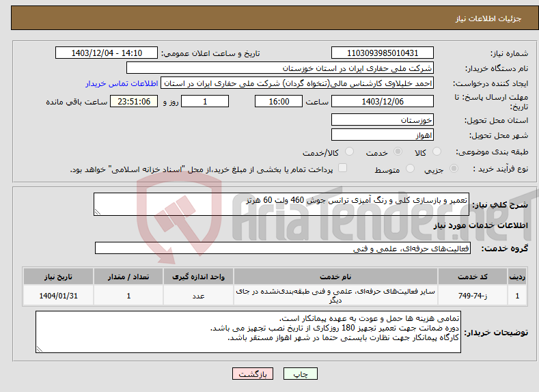Click the بازگشت back button

tap(253, 374)
